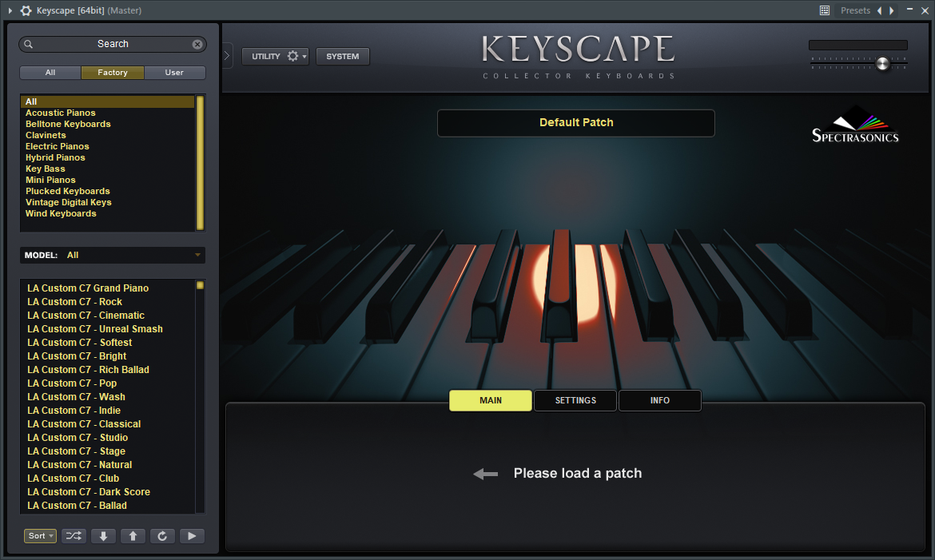This screenshot has width=935, height=560.
Task: Refresh the patch browser list
Action: pos(162,535)
